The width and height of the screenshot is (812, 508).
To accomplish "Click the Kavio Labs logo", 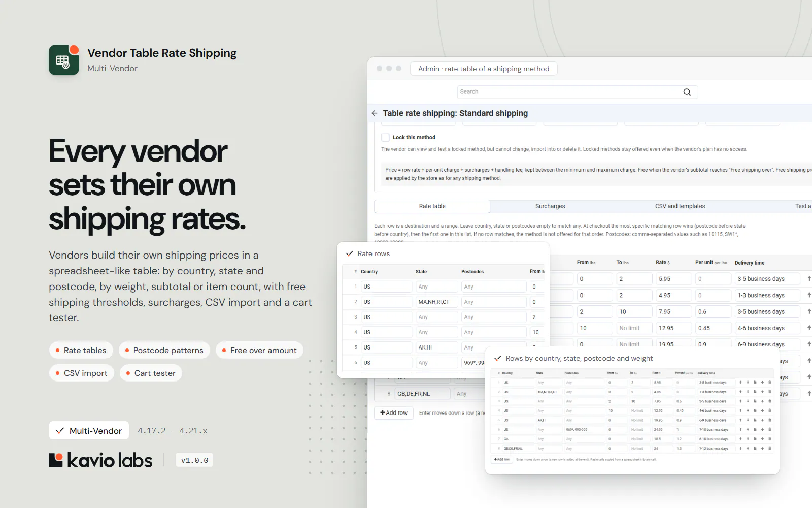I will click(100, 460).
